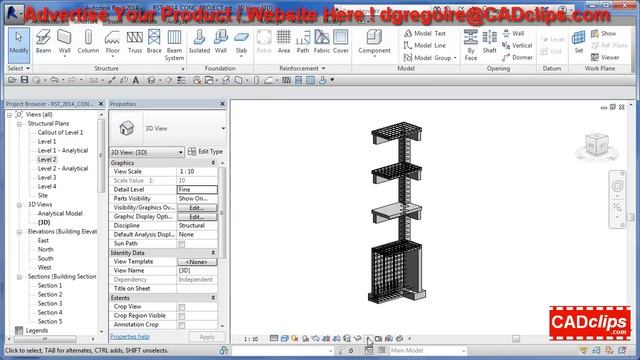Click the Text (A) icon in quick access toolbar

click(136, 80)
